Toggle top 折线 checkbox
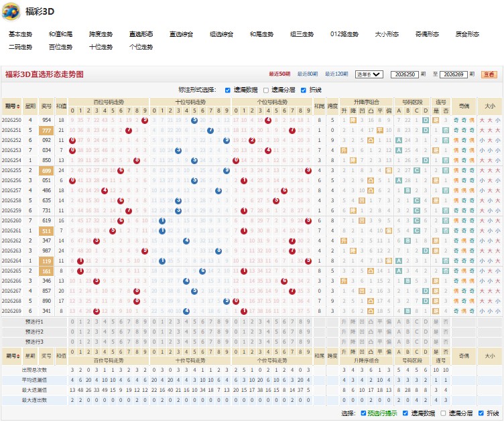The width and height of the screenshot is (504, 422). click(x=303, y=90)
